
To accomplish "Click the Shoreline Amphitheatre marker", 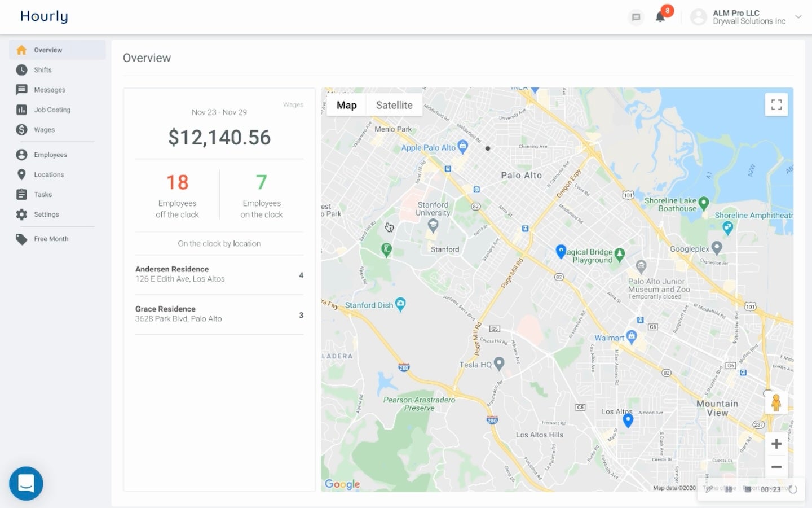I will tap(727, 227).
